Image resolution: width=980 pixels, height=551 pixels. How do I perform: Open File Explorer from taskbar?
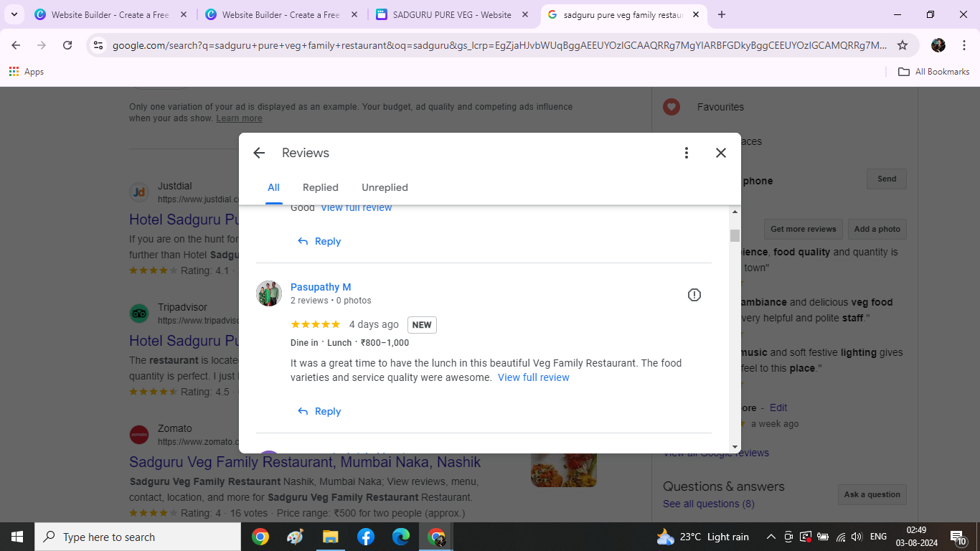pos(330,537)
